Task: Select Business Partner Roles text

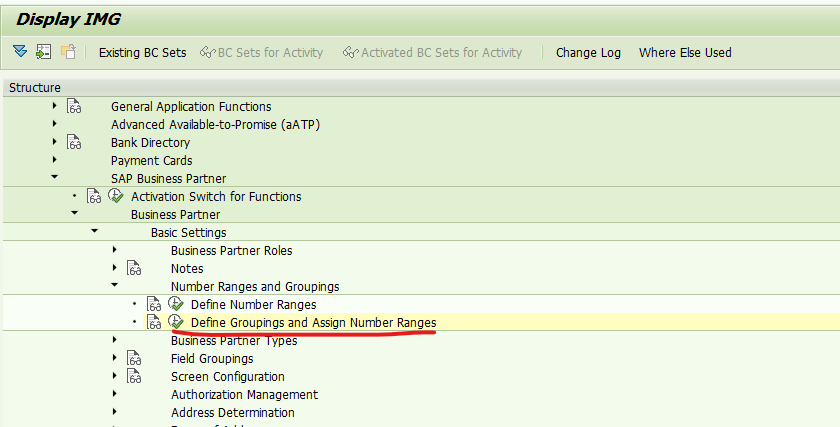Action: [232, 251]
